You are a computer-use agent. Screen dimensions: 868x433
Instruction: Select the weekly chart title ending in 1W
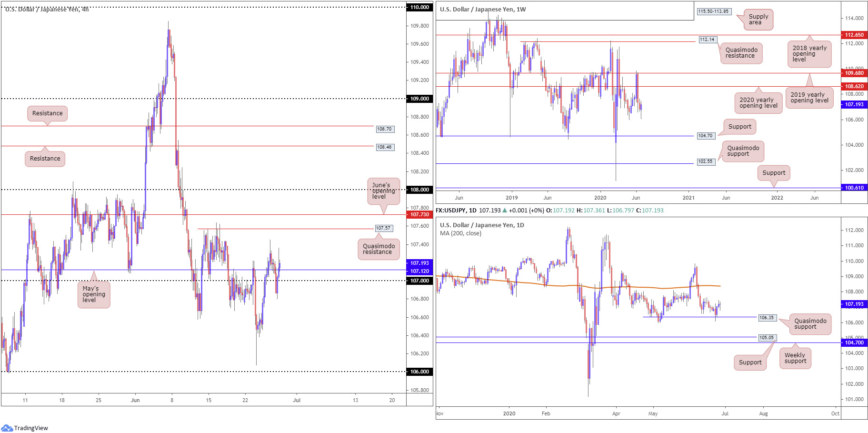point(483,9)
